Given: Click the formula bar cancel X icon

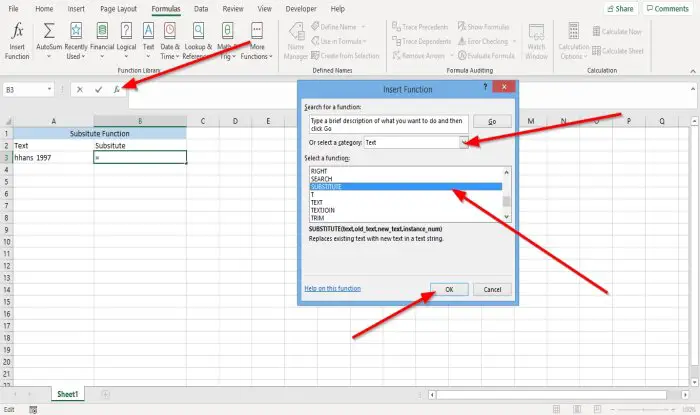Looking at the screenshot, I should point(79,90).
